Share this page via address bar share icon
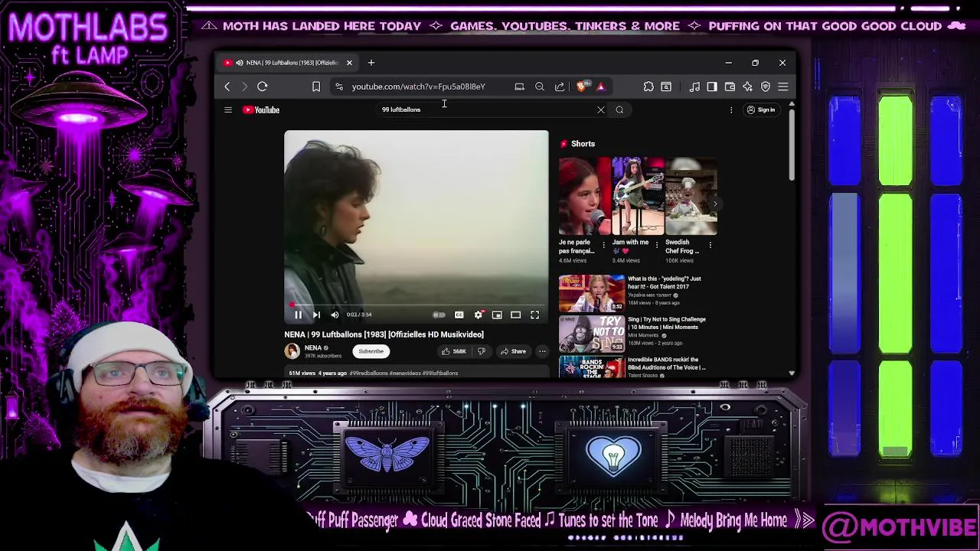980x551 pixels. [560, 86]
